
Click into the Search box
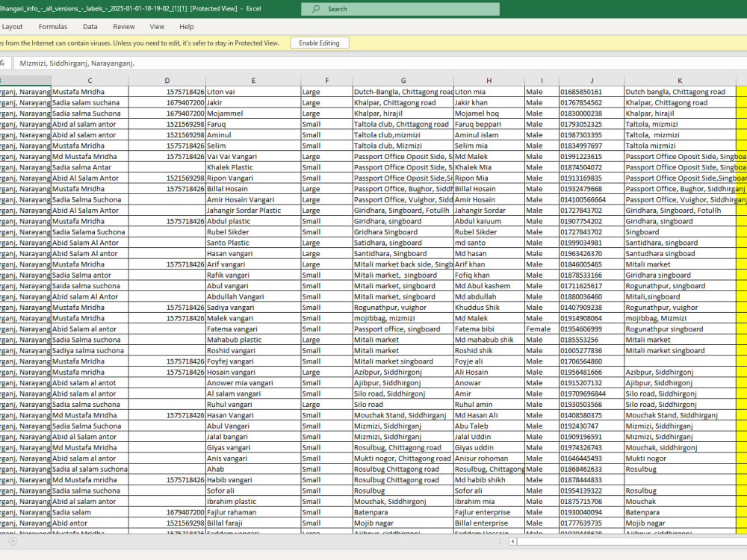pos(400,9)
